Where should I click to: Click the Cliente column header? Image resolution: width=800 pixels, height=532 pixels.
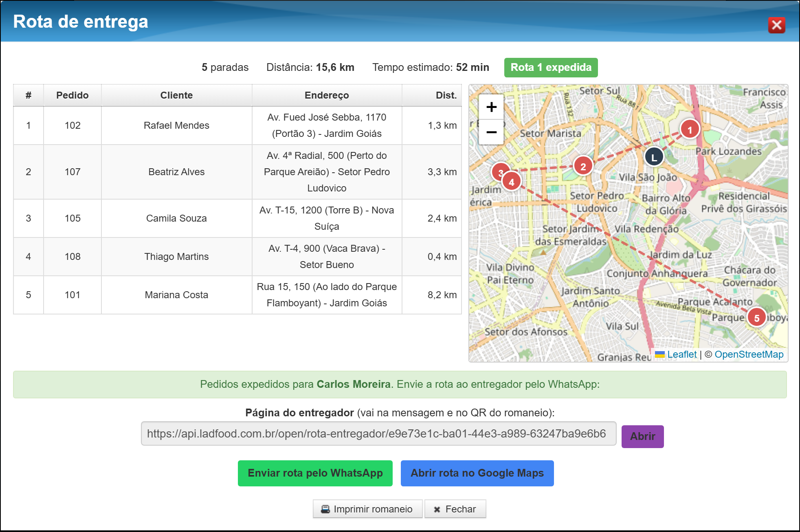(176, 95)
